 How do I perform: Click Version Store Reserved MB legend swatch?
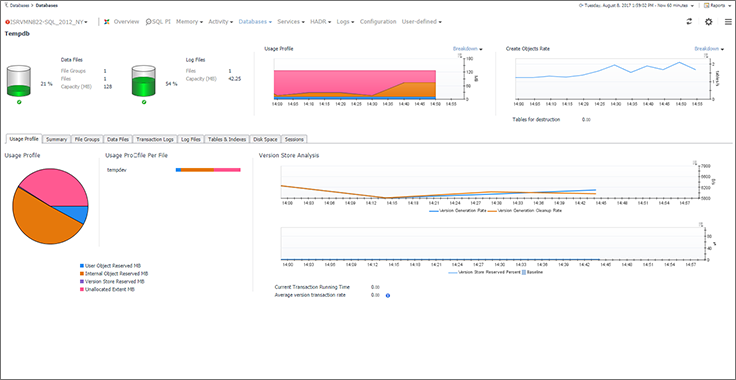[82, 281]
